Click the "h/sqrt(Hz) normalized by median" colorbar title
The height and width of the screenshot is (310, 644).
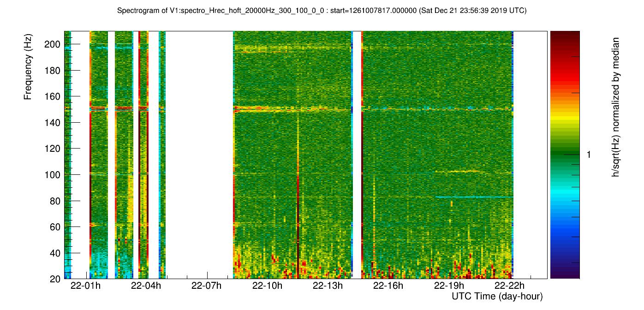point(615,108)
